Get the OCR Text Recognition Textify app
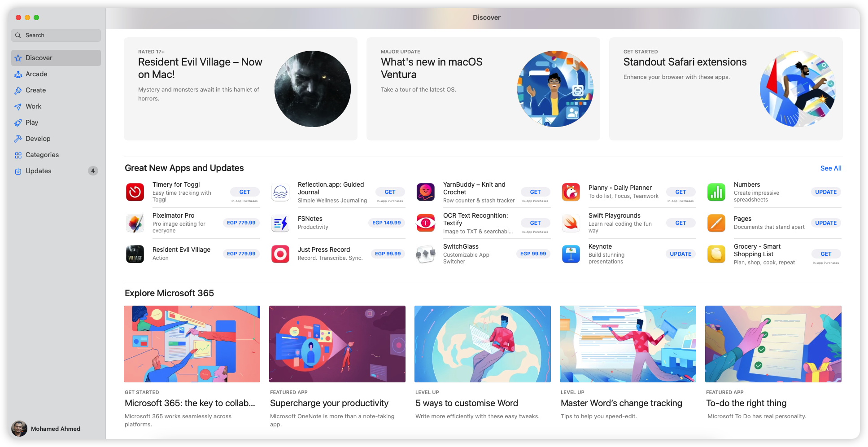 pos(535,223)
